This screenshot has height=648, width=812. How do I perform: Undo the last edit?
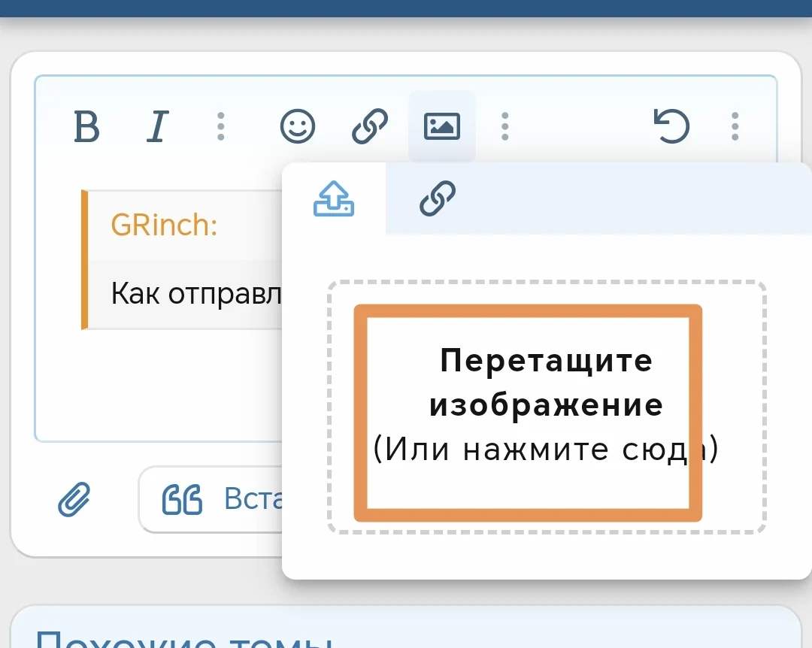pos(671,126)
